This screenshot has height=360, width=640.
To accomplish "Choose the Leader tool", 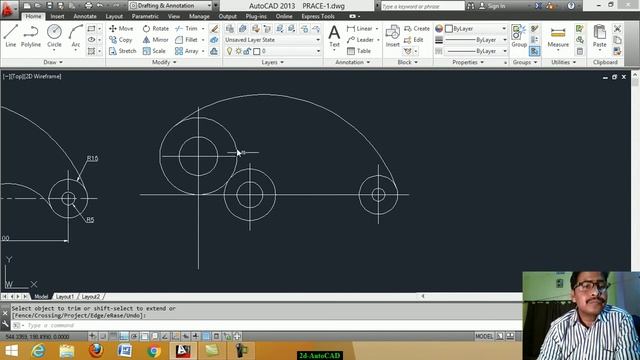I will pos(360,40).
